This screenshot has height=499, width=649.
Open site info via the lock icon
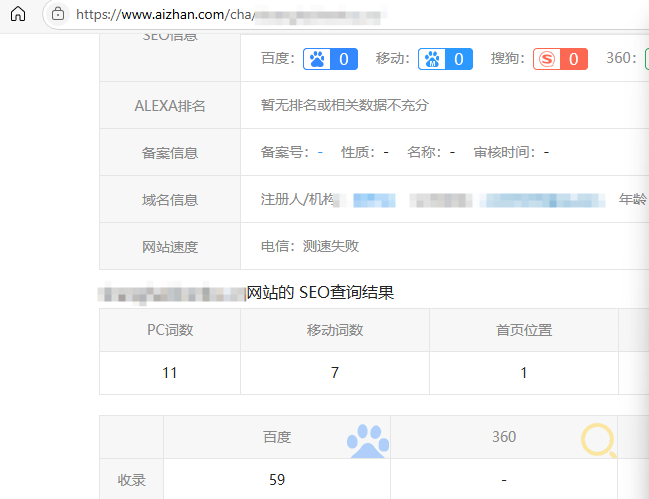58,14
